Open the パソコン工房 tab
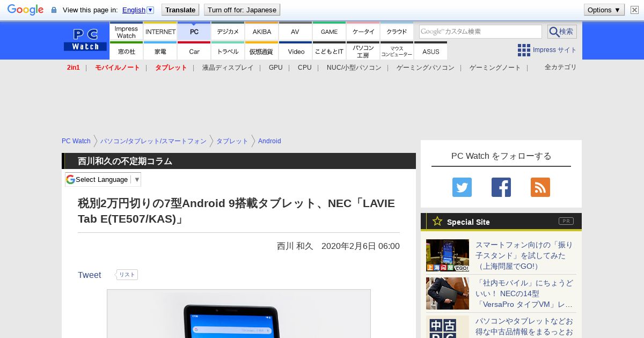Viewport: 644px width, 338px height. coord(363,51)
